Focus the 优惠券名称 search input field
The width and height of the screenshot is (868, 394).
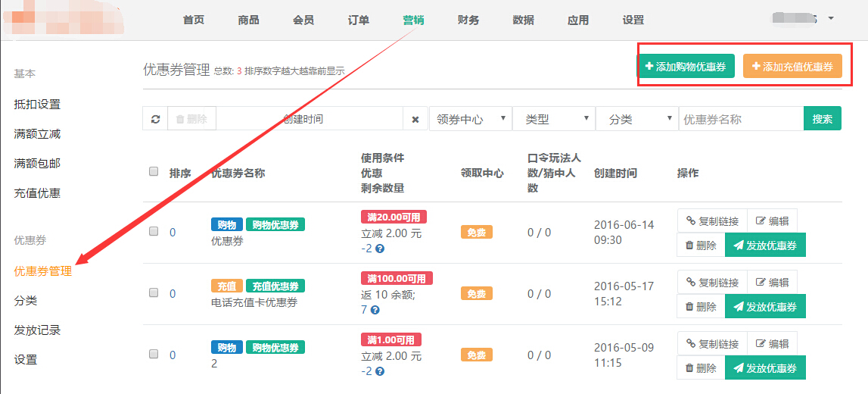(x=740, y=119)
